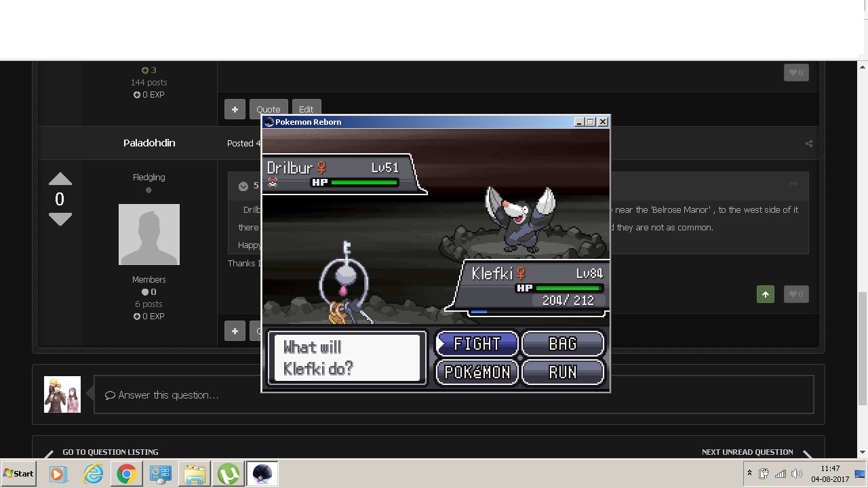This screenshot has height=488, width=868.
Task: Click the '6 posts' text under Members
Action: coord(149,304)
